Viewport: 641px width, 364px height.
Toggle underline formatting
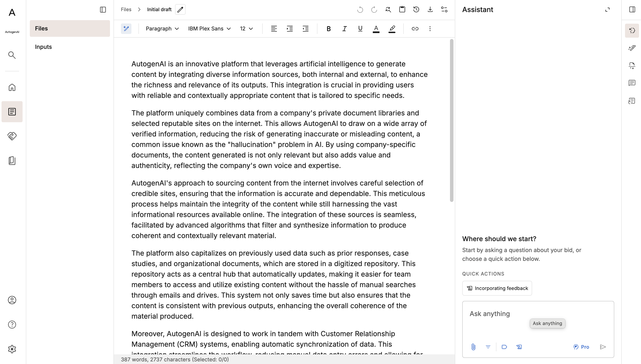pos(360,29)
